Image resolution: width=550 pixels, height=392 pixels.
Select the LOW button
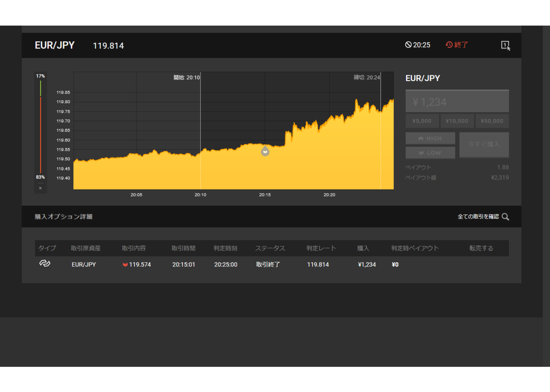(x=430, y=152)
